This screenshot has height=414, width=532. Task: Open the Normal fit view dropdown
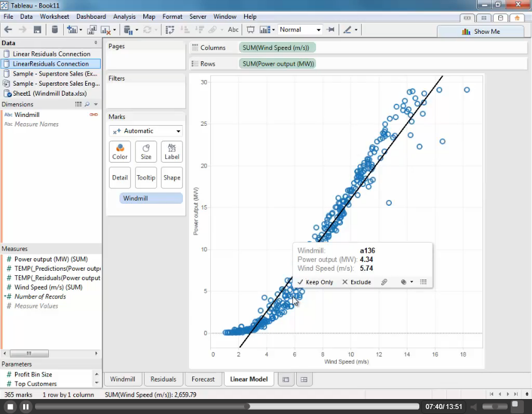click(300, 29)
